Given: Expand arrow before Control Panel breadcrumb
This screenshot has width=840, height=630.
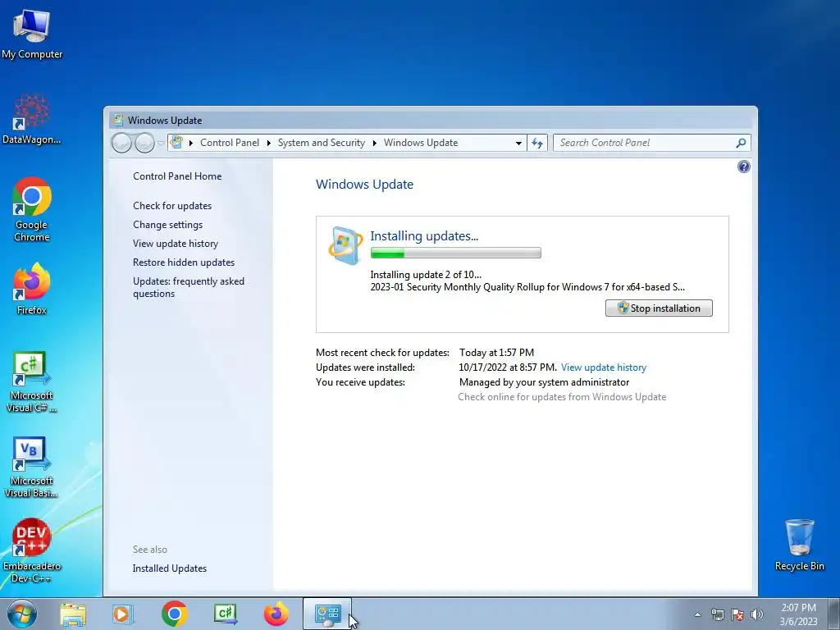Looking at the screenshot, I should pos(190,143).
